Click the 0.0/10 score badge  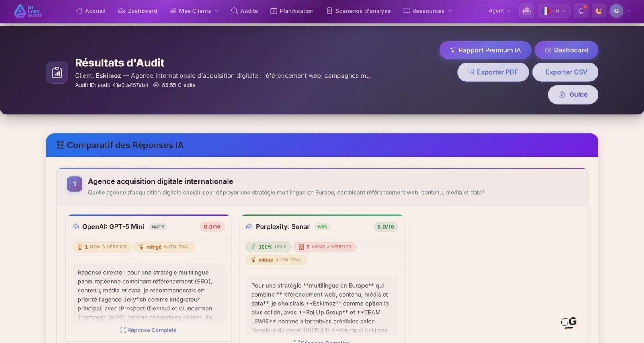pyautogui.click(x=212, y=227)
